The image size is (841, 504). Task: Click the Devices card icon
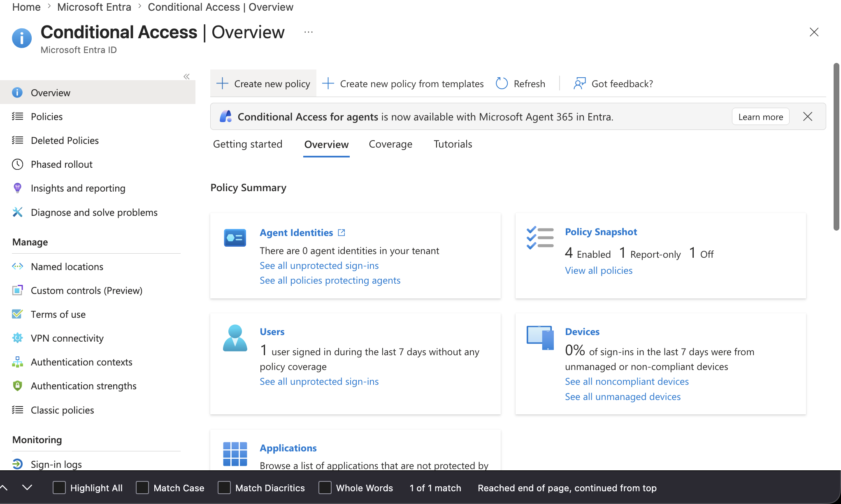540,338
